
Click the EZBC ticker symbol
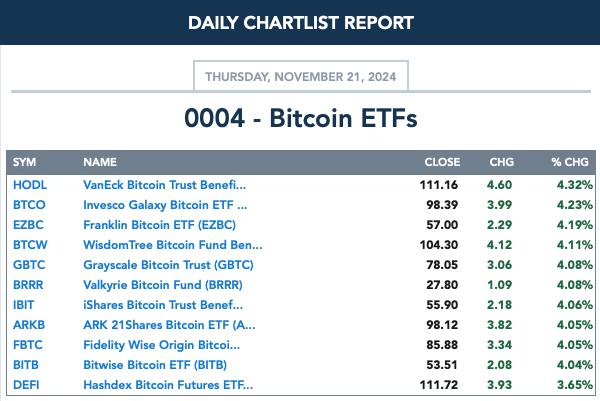pos(28,225)
